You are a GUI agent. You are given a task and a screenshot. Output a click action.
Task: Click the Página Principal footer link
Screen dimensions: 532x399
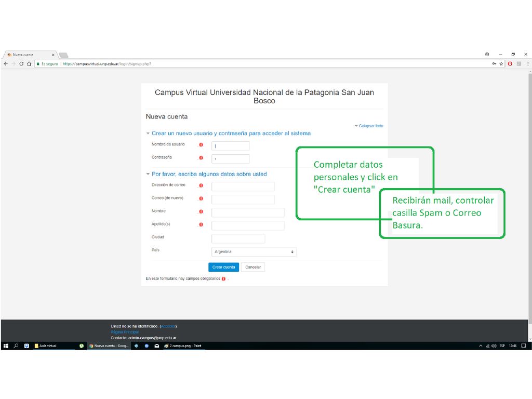pos(125,332)
